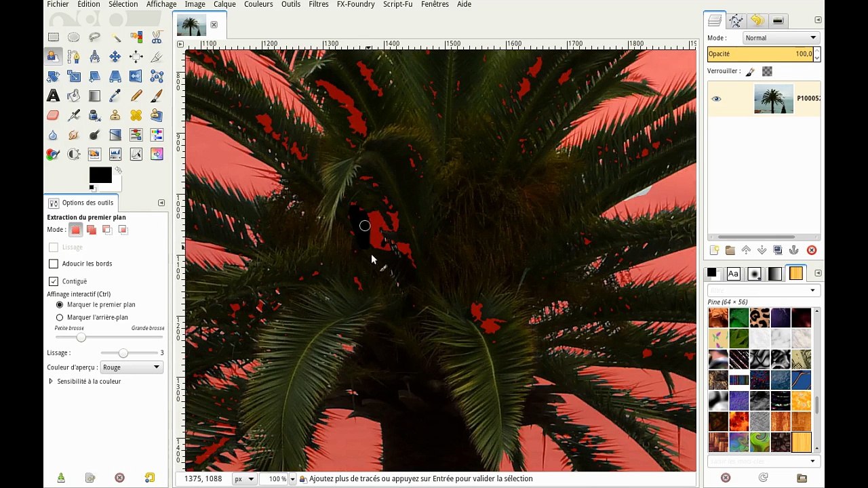Viewport: 868px width, 488px height.
Task: Open the Couleur d'aperçu dropdown
Action: pos(131,367)
